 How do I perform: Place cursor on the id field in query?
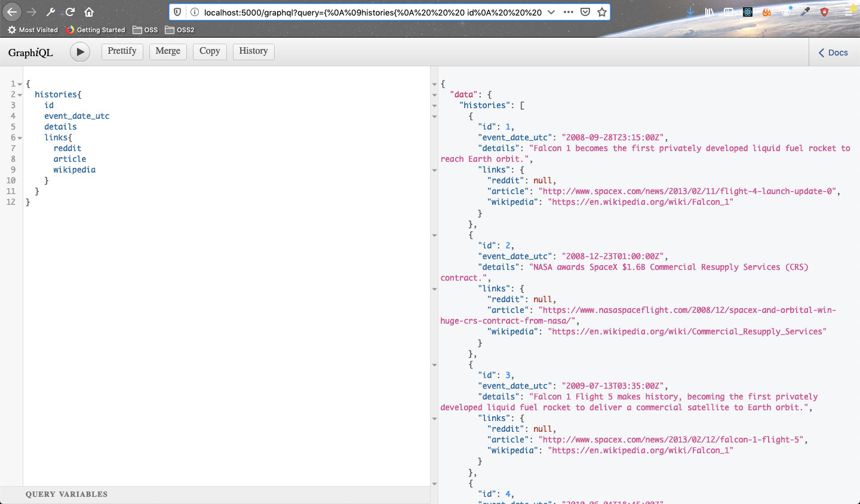pyautogui.click(x=49, y=105)
